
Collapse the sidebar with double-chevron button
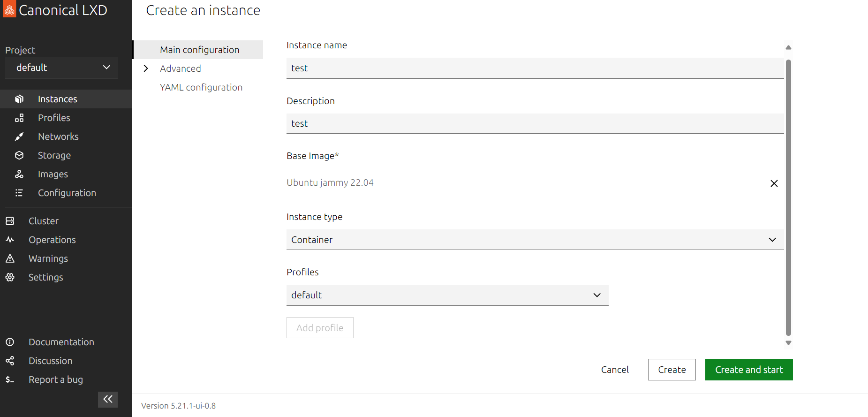tap(108, 399)
